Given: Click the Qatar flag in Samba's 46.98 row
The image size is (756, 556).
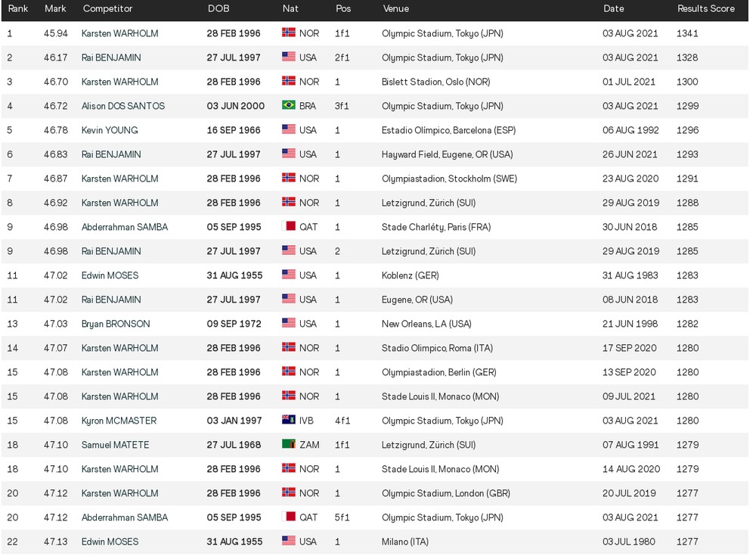Looking at the screenshot, I should click(x=289, y=227).
